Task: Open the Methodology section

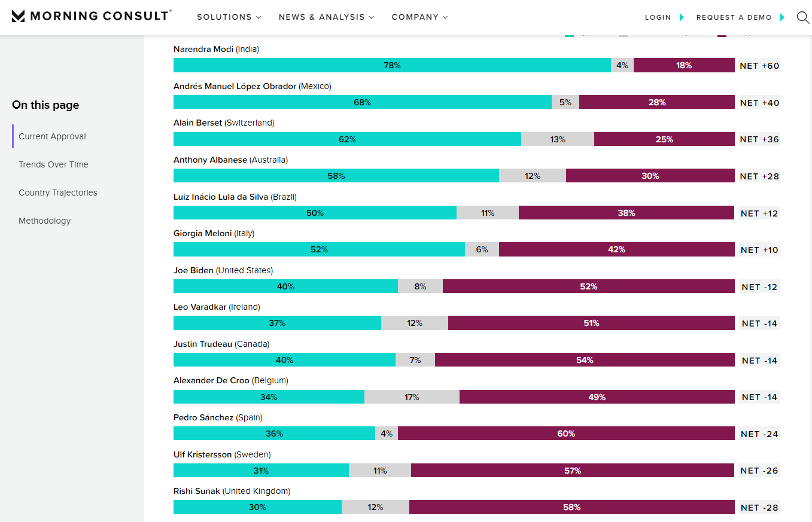Action: (x=44, y=221)
